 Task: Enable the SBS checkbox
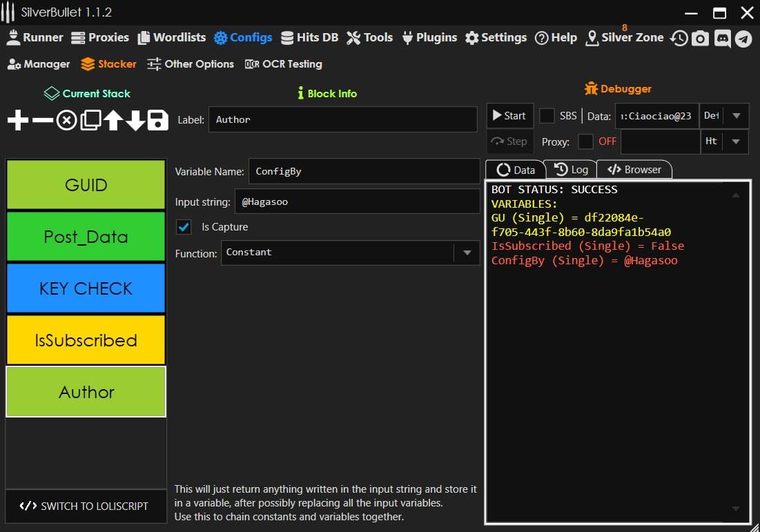pos(547,116)
